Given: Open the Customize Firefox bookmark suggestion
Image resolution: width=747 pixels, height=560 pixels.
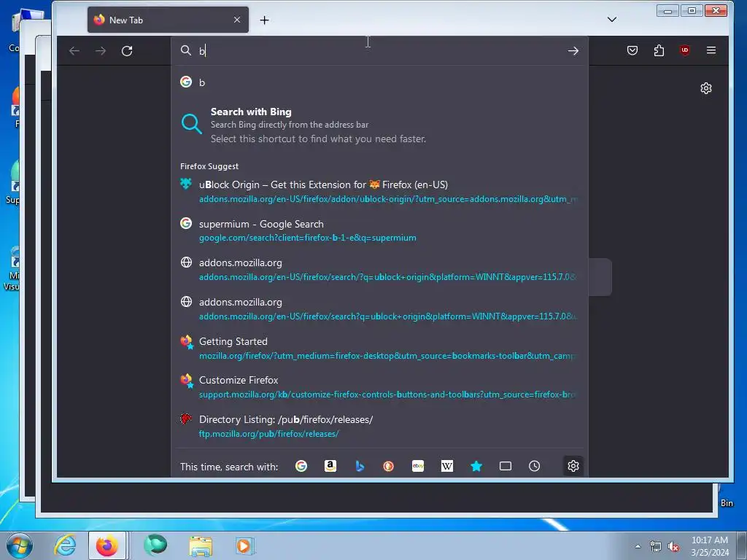Looking at the screenshot, I should 379,387.
